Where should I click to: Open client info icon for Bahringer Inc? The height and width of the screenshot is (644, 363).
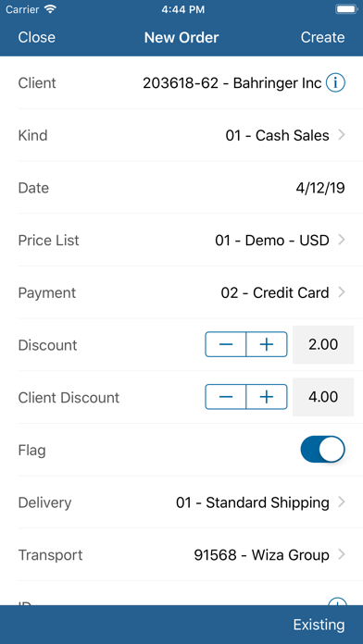click(x=335, y=83)
